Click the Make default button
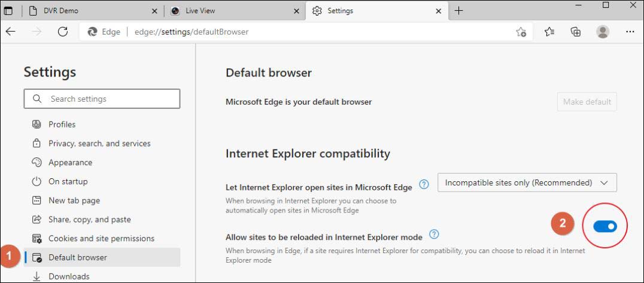The image size is (644, 283). (587, 102)
